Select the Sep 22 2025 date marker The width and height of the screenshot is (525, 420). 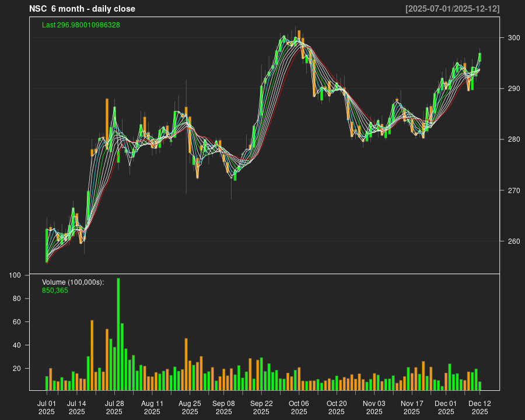(261, 407)
